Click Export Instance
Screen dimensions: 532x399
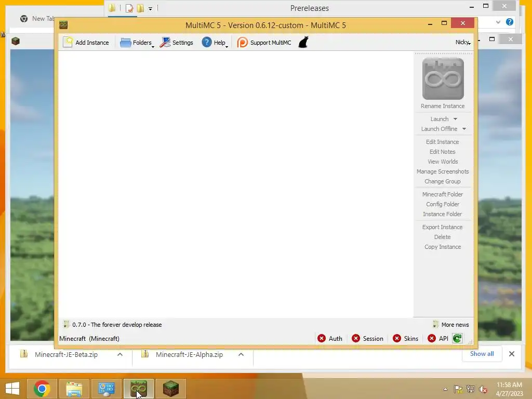443,227
